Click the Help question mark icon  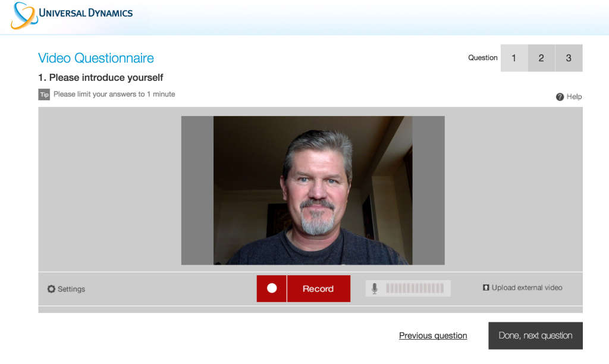[x=560, y=97]
